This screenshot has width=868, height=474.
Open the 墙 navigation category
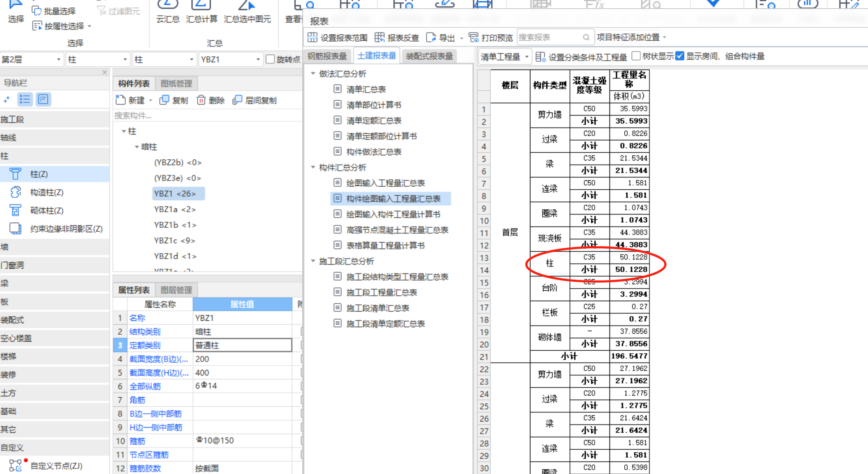pyautogui.click(x=55, y=247)
